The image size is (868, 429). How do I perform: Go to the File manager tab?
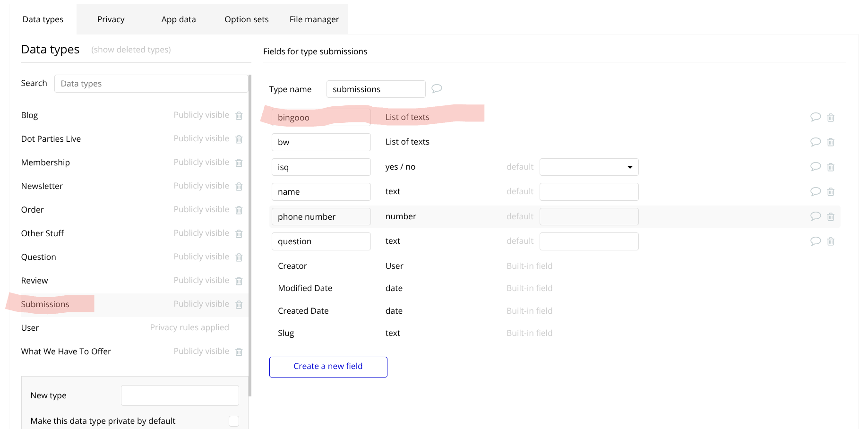tap(314, 19)
